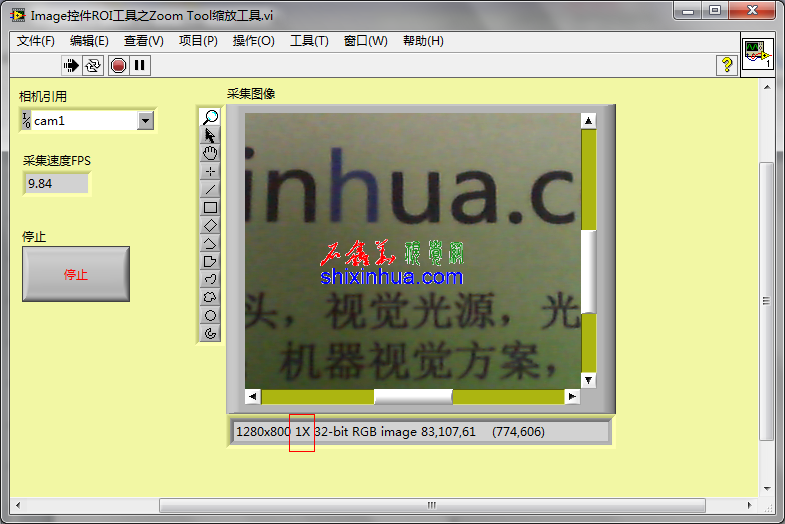Screen dimensions: 785x524
Task: Select the Freehand Region tool
Action: pos(210,297)
